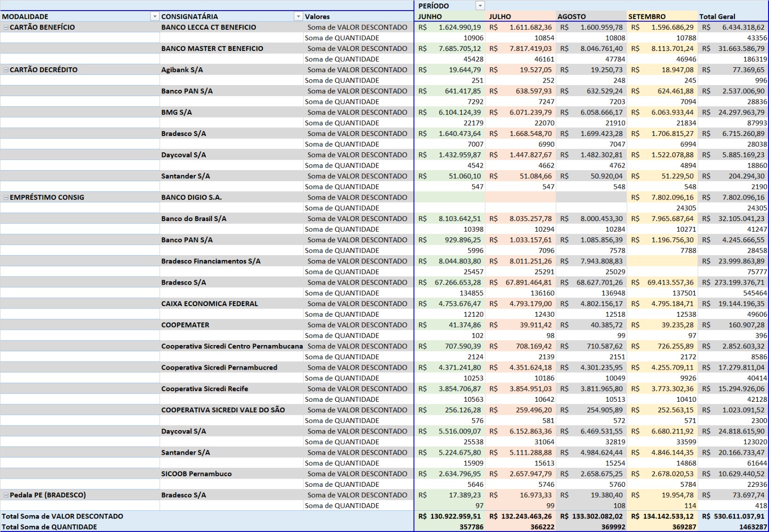Select SETEMBRO total R$ 134.142.533,12
This screenshot has width=769, height=532.
point(663,516)
